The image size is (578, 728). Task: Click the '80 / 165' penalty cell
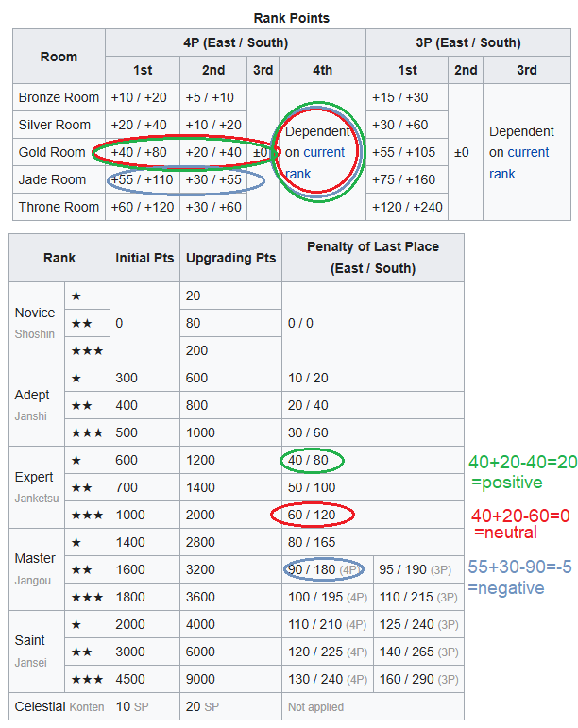373,542
